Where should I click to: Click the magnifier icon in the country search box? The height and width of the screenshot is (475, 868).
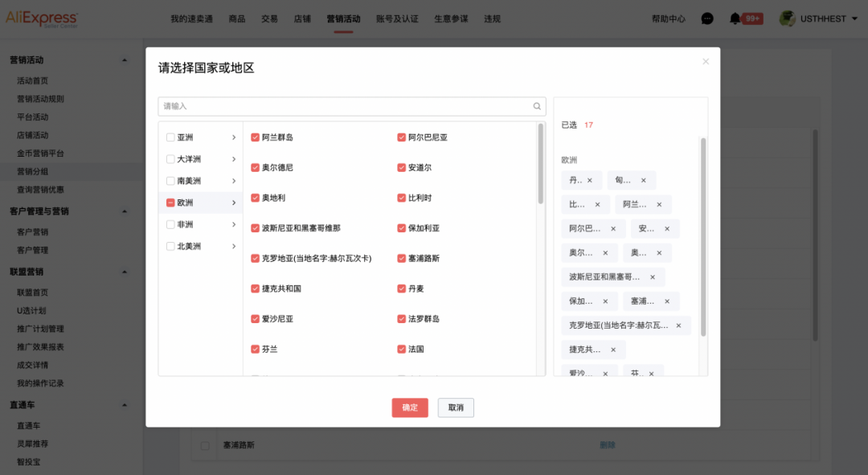(x=536, y=106)
